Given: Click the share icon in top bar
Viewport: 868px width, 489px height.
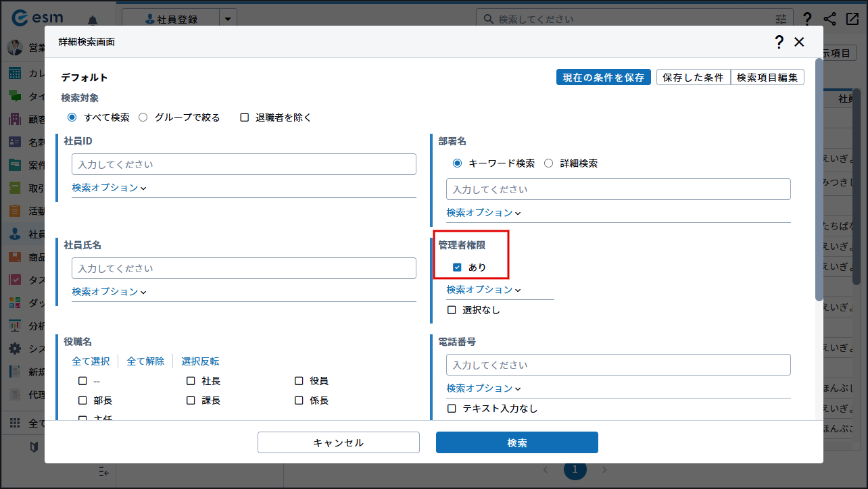Looking at the screenshot, I should pos(829,19).
